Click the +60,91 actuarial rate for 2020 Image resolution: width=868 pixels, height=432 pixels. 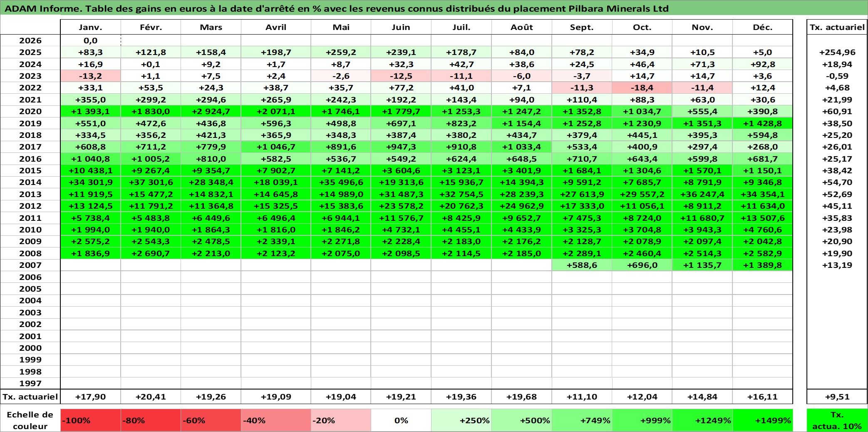click(x=837, y=111)
